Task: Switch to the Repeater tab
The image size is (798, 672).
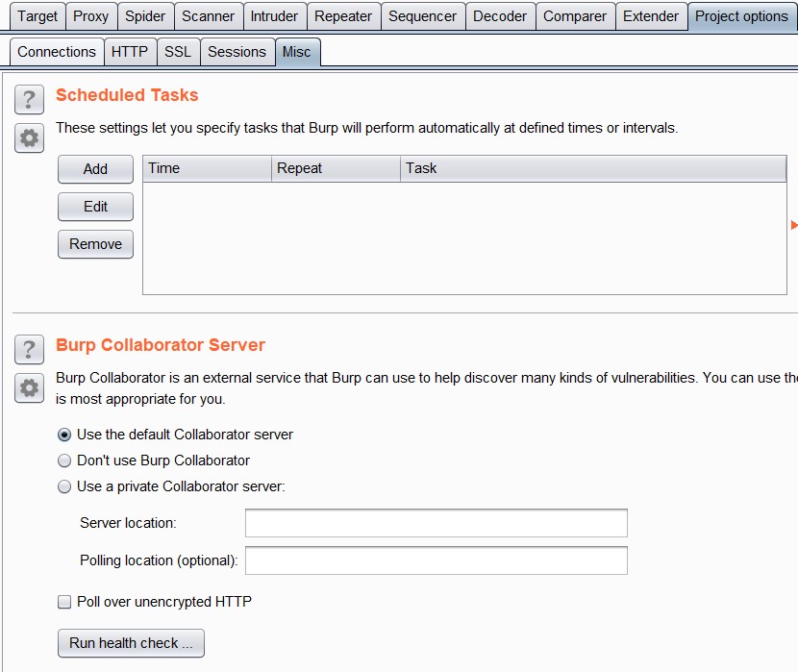Action: tap(343, 16)
